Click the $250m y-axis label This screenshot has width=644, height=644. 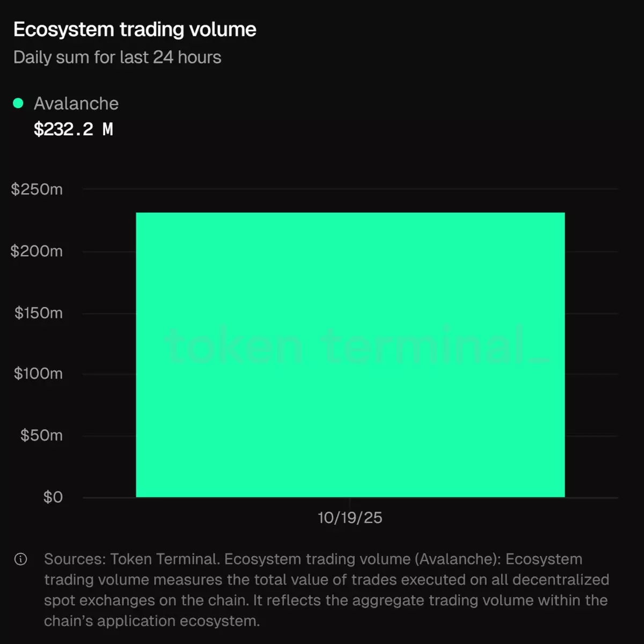37,189
